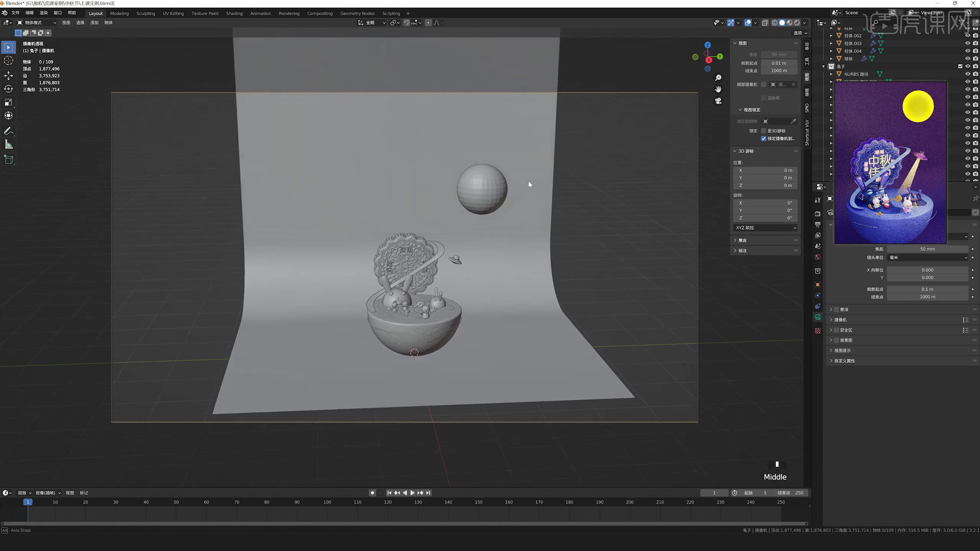Image resolution: width=980 pixels, height=551 pixels.
Task: Enable the 景深 panel checkbox
Action: pyautogui.click(x=836, y=310)
